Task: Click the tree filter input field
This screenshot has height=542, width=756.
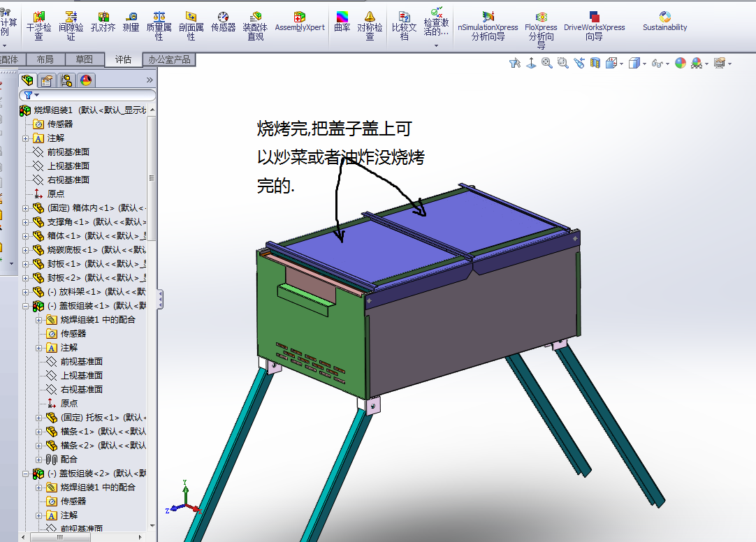Action: click(87, 95)
